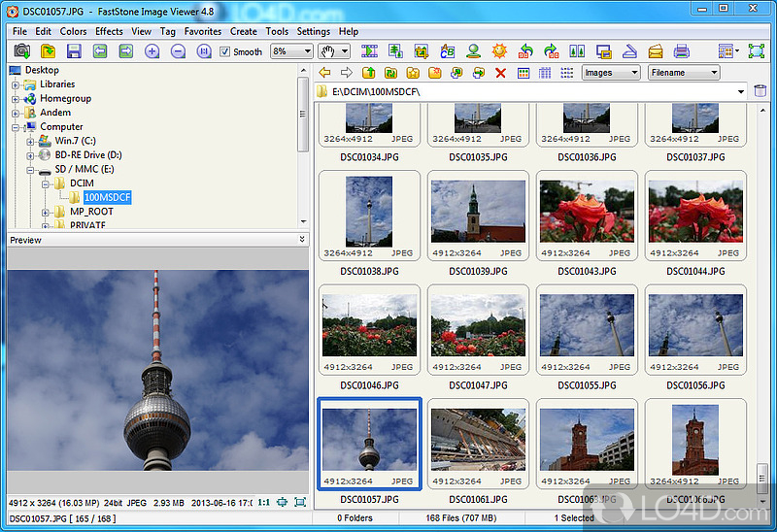Expand the Libraries tree node
Image resolution: width=777 pixels, height=532 pixels.
17,84
